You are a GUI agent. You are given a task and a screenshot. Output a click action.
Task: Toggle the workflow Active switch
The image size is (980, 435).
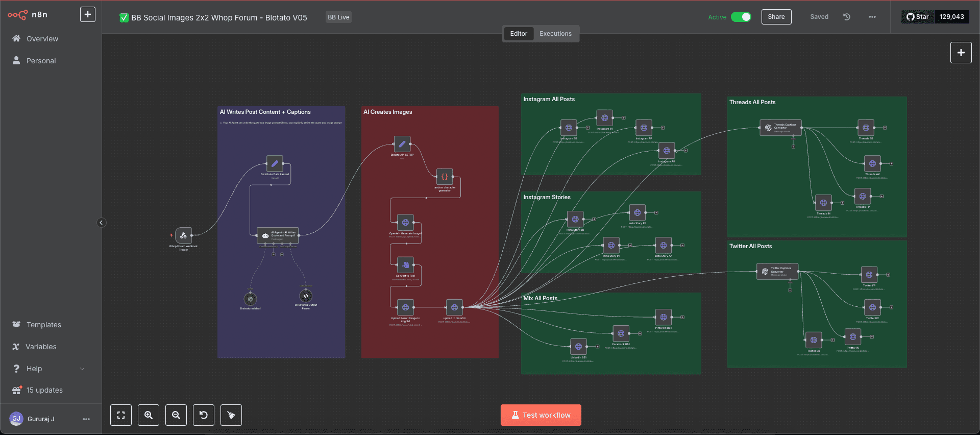coord(741,17)
